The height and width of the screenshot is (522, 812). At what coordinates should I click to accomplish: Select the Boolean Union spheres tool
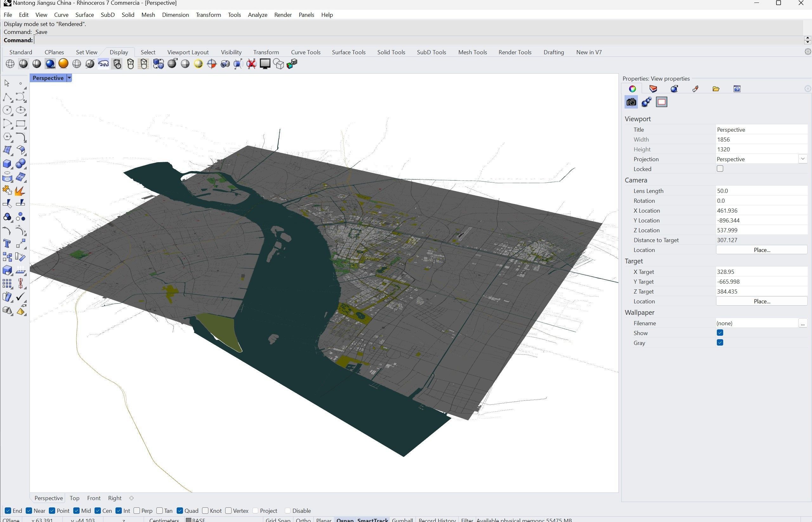(21, 164)
